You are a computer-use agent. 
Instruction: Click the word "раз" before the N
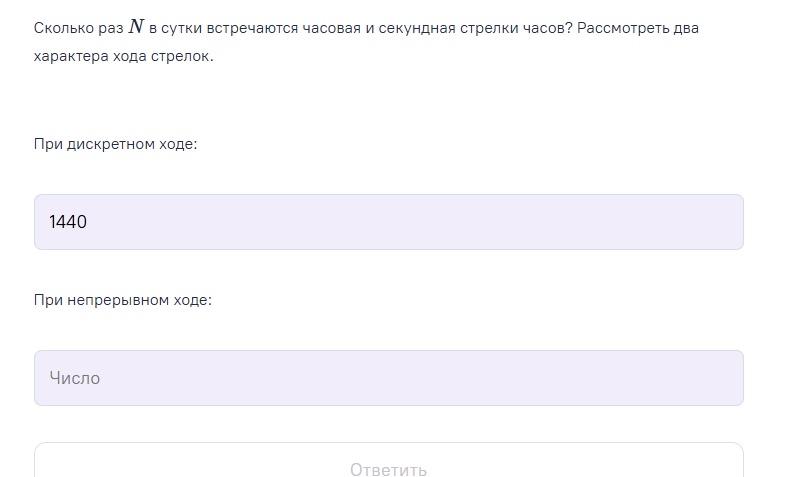coord(110,28)
